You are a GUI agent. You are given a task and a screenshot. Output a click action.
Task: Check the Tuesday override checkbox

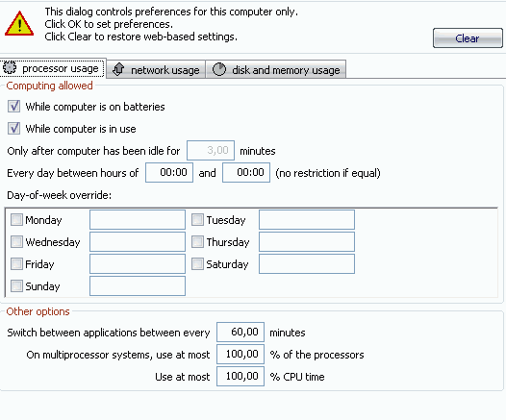[x=197, y=220]
